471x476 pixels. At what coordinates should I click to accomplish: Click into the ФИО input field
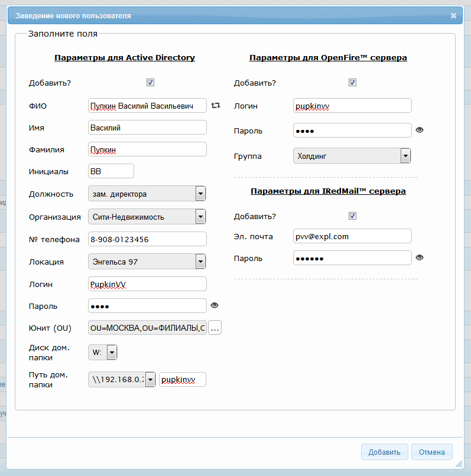[147, 106]
